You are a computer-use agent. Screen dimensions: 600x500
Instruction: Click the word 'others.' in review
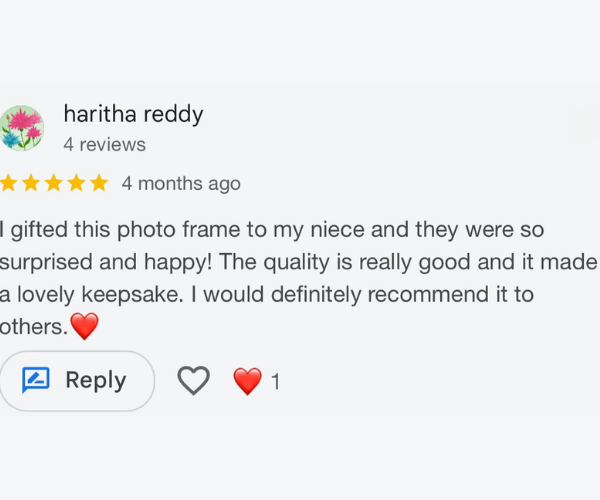[34, 327]
